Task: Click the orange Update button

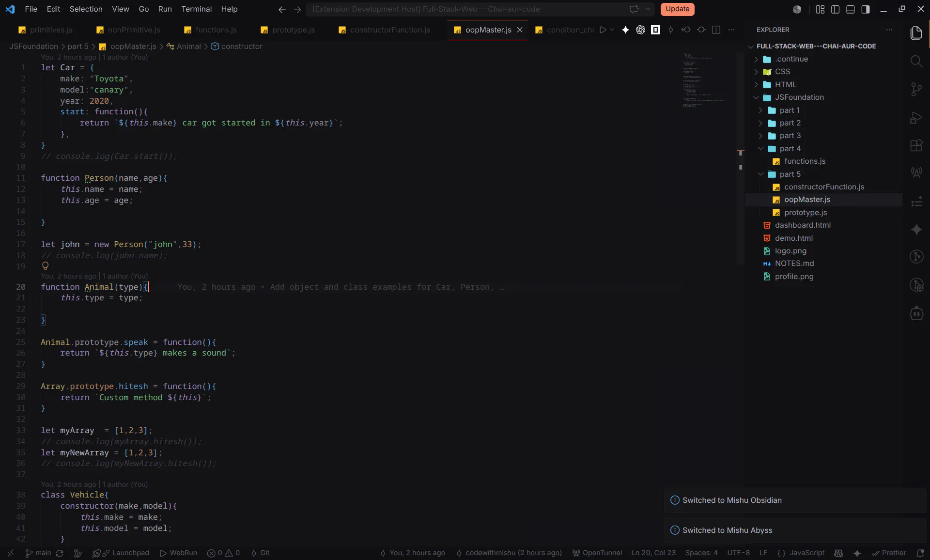Action: [x=677, y=9]
